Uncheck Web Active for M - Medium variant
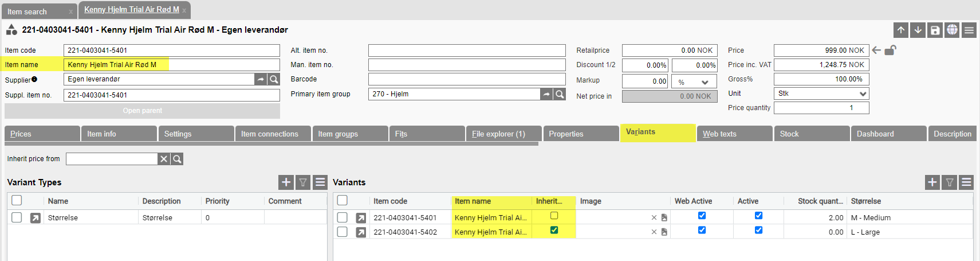This screenshot has height=261, width=980. [702, 216]
